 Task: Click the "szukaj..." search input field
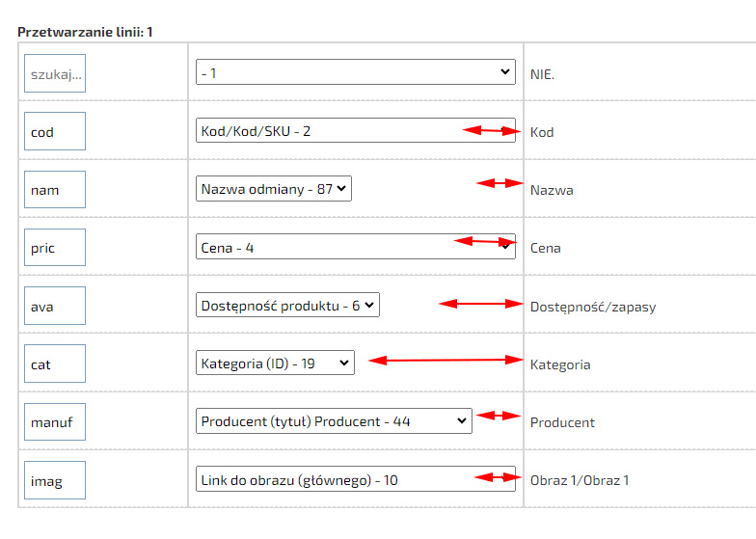click(x=55, y=73)
